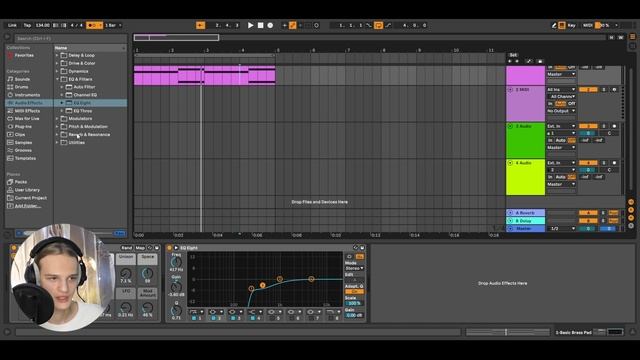The height and width of the screenshot is (360, 640).
Task: Select the 134.00 tempo field
Action: click(x=42, y=25)
